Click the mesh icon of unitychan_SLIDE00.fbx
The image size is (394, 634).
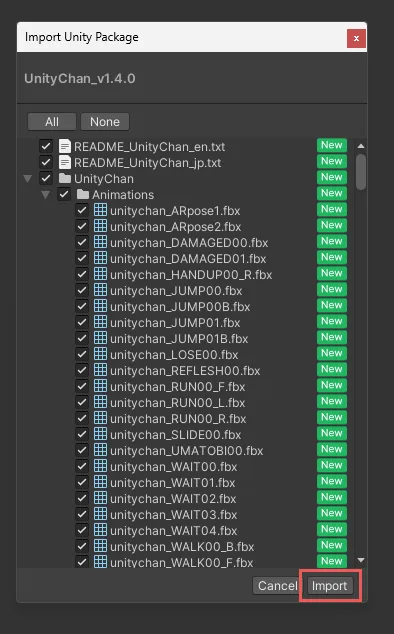click(100, 434)
